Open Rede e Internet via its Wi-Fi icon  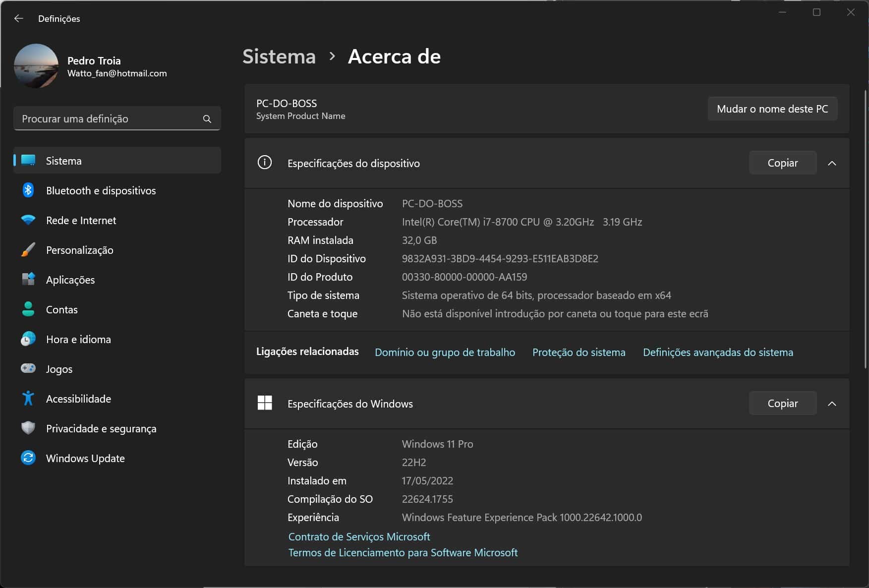[28, 220]
